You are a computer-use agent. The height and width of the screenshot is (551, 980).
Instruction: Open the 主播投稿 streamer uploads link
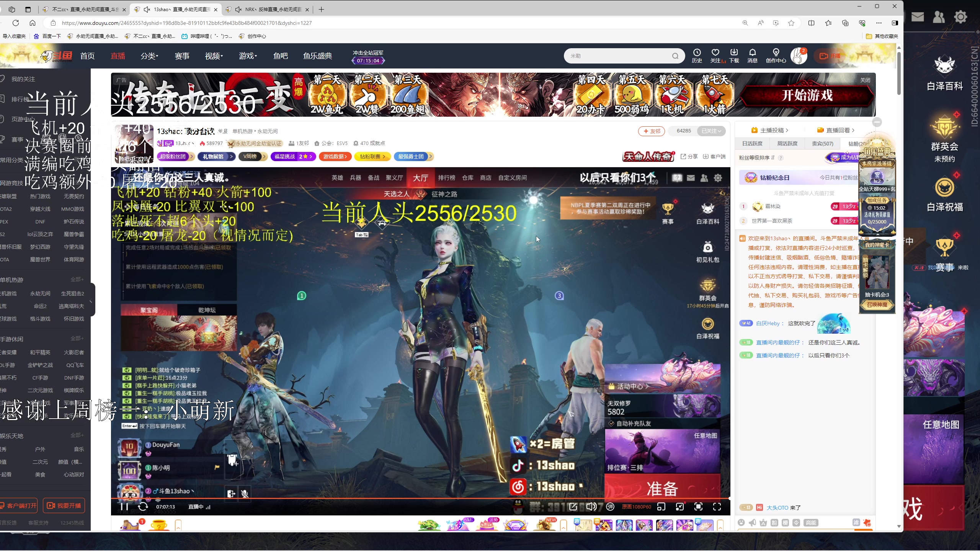click(x=770, y=130)
